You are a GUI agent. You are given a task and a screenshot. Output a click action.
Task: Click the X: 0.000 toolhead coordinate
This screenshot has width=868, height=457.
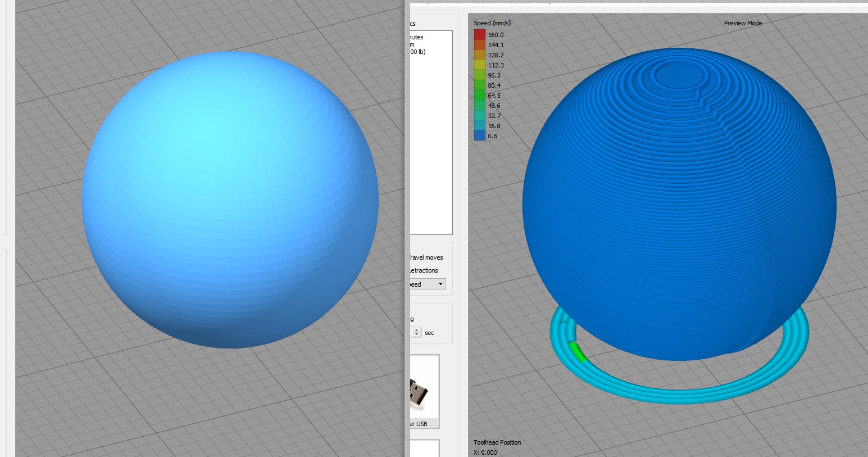(x=485, y=453)
